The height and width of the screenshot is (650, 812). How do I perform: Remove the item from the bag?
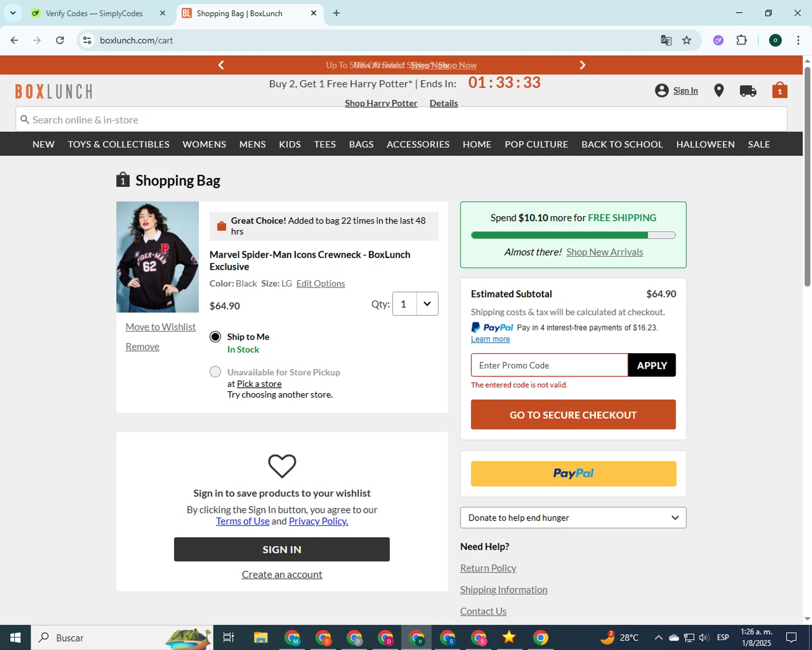tap(142, 347)
